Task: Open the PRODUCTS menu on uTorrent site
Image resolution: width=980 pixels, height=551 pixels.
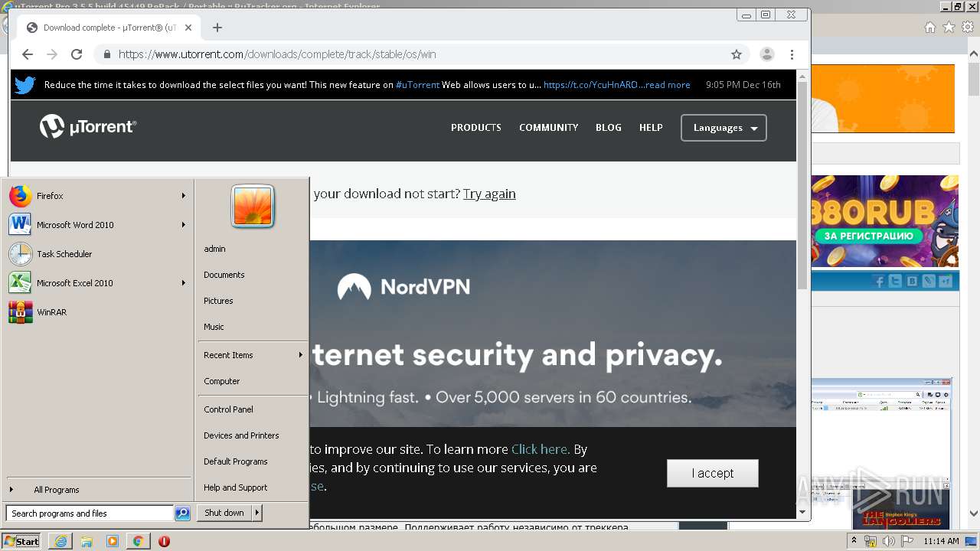Action: pyautogui.click(x=476, y=128)
